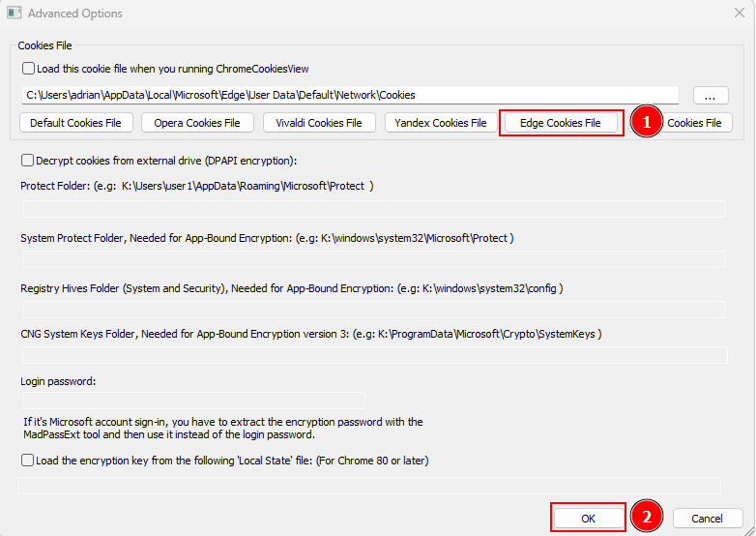Click the Advanced Options title bar app icon

point(14,14)
